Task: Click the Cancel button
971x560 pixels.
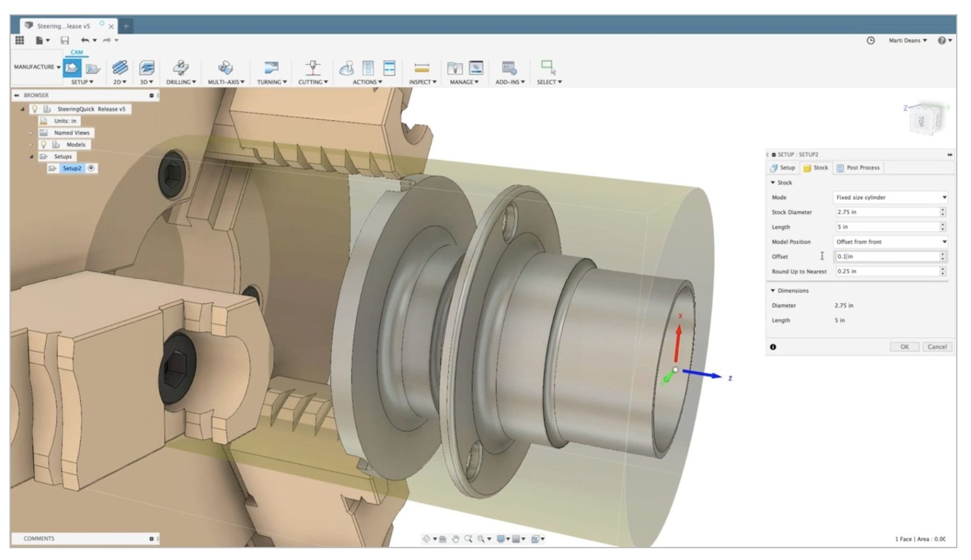Action: [937, 347]
